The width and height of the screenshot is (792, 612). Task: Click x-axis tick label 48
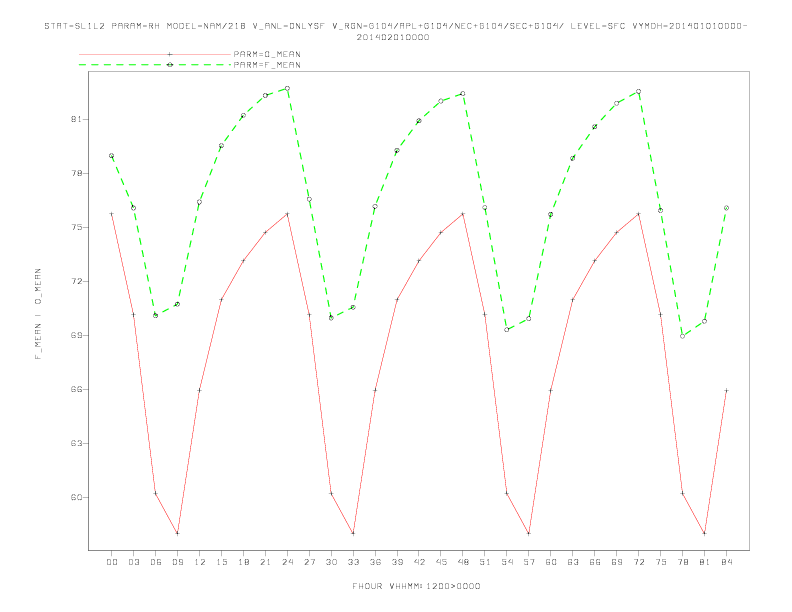point(463,562)
